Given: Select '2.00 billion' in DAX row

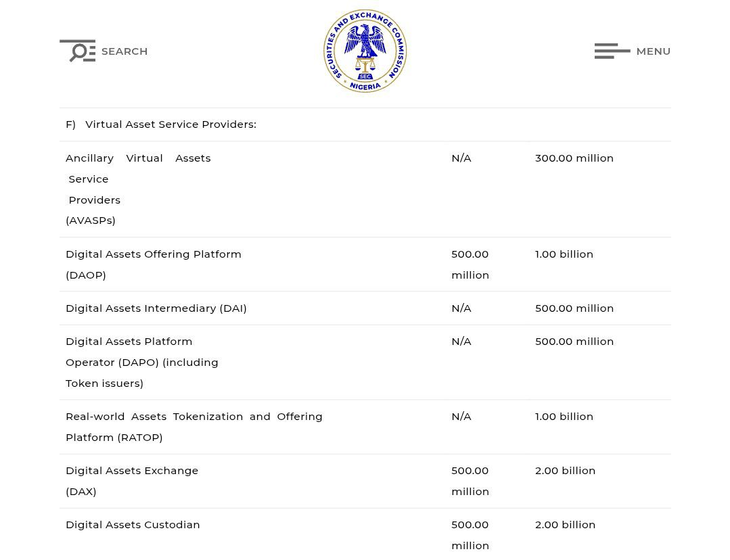Looking at the screenshot, I should pyautogui.click(x=565, y=471).
